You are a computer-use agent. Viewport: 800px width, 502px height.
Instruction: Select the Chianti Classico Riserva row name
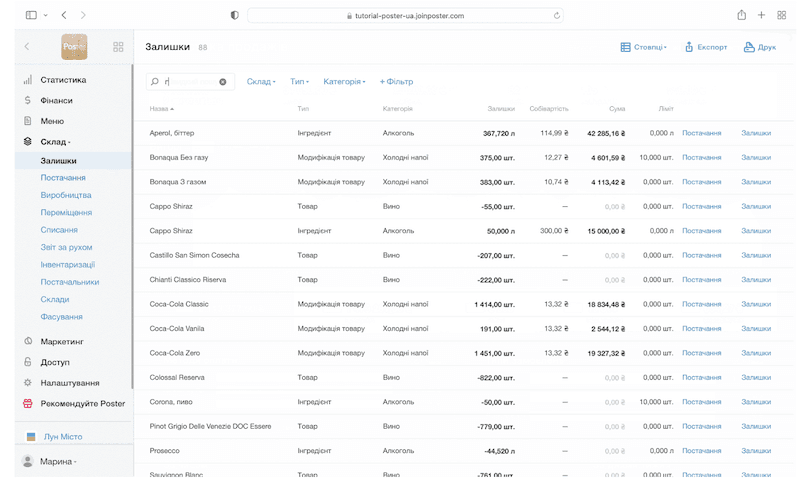pyautogui.click(x=188, y=280)
